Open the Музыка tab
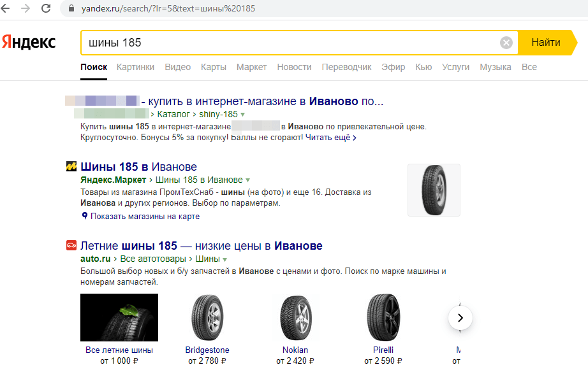Screen dimensions: 588x372 pyautogui.click(x=496, y=67)
